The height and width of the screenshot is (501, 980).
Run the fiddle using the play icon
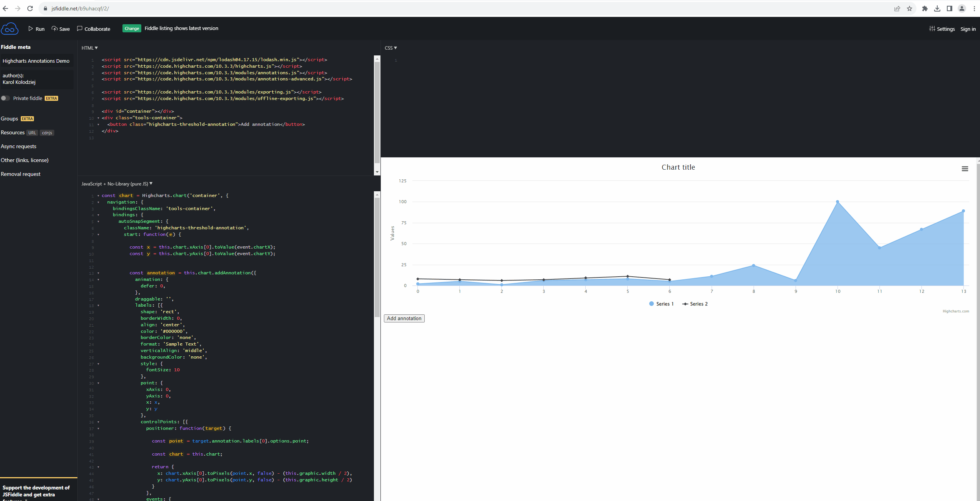point(30,28)
